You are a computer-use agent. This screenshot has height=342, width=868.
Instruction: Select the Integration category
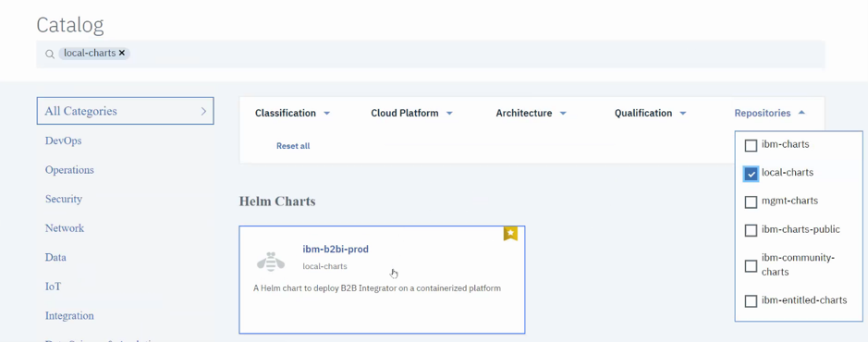(69, 316)
